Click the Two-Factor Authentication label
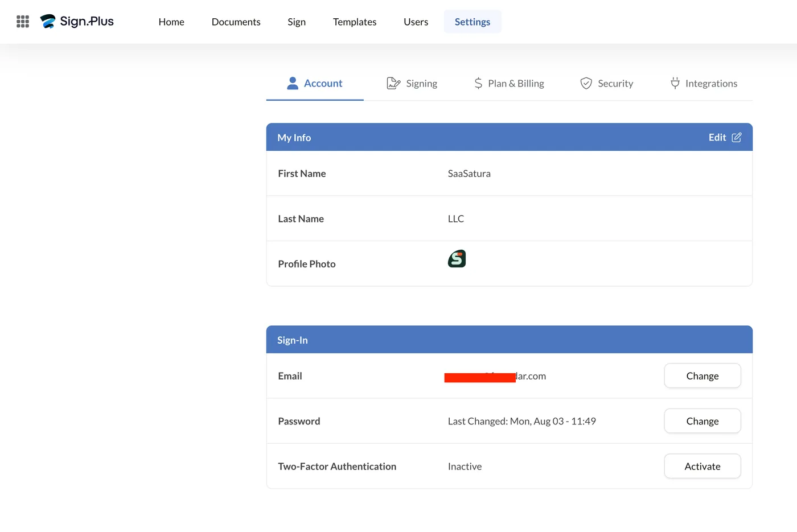 pyautogui.click(x=337, y=466)
